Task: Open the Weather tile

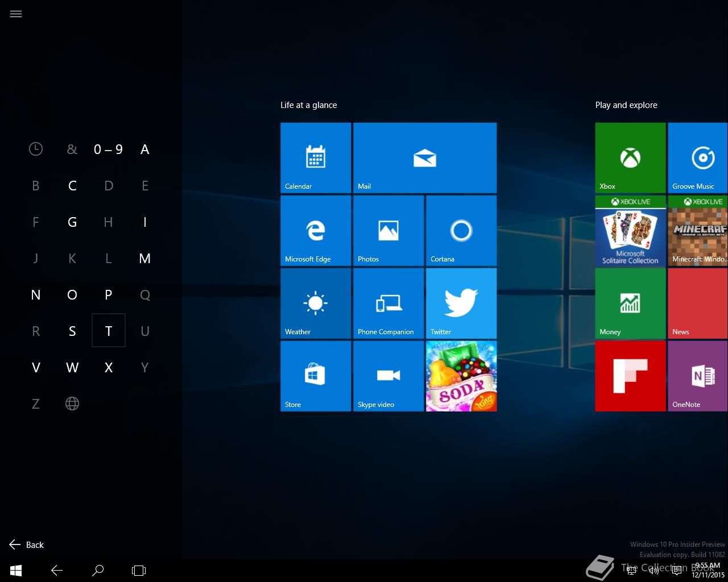Action: point(316,304)
